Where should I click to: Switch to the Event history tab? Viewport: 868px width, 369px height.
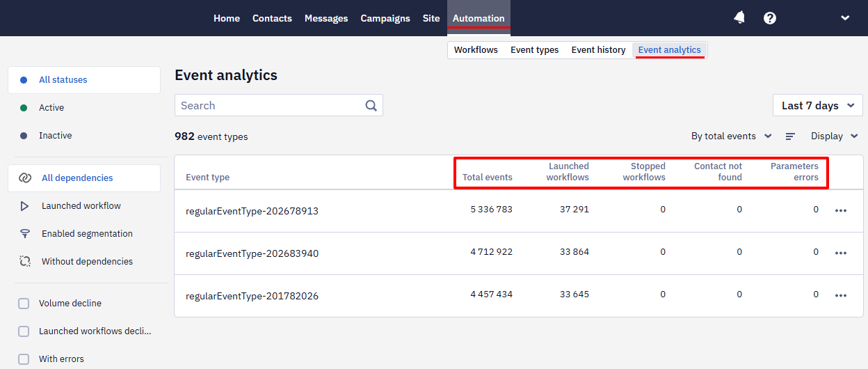(599, 49)
